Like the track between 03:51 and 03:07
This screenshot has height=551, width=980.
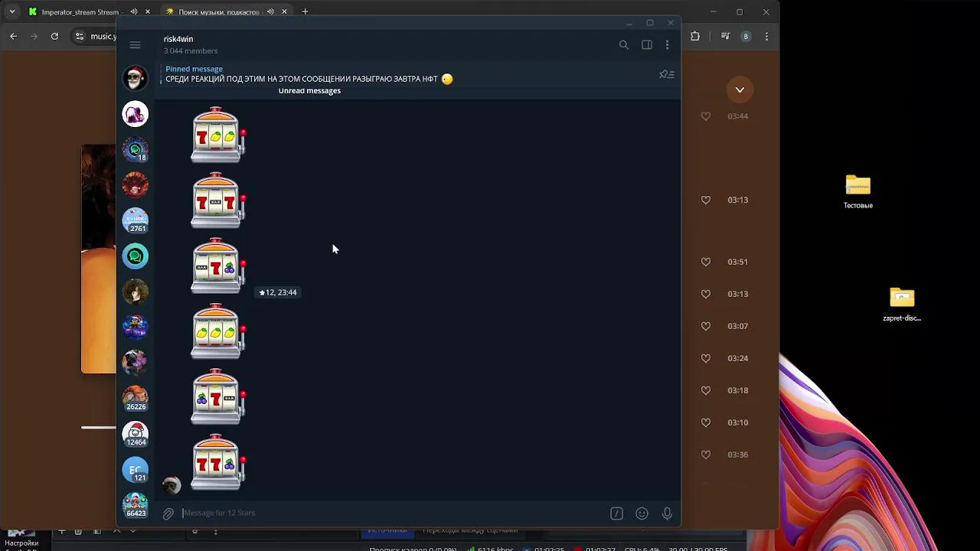point(706,294)
